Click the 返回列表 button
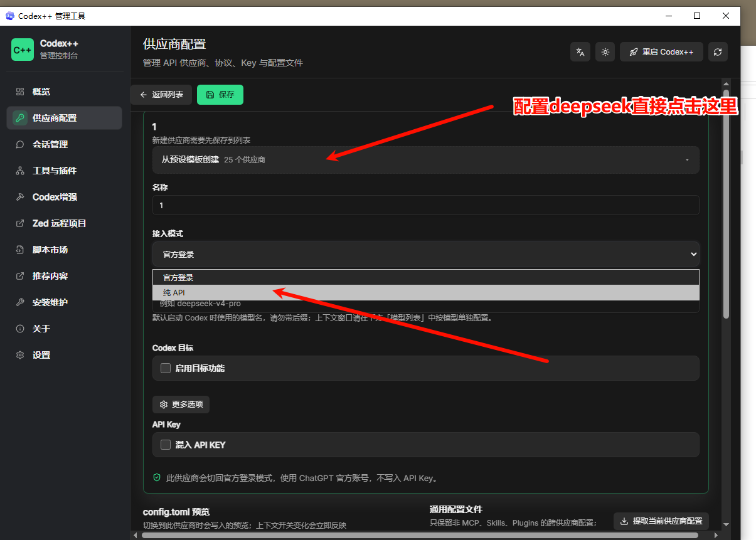The height and width of the screenshot is (540, 756). tap(161, 95)
